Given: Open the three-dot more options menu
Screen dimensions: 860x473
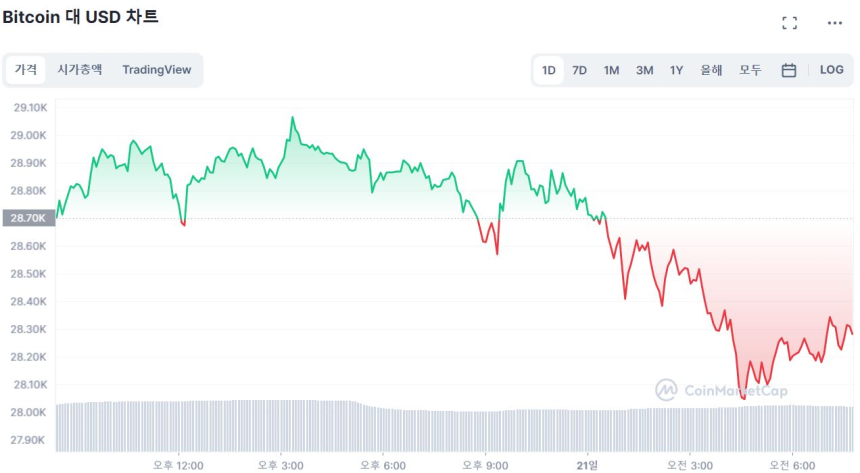Looking at the screenshot, I should click(x=835, y=23).
